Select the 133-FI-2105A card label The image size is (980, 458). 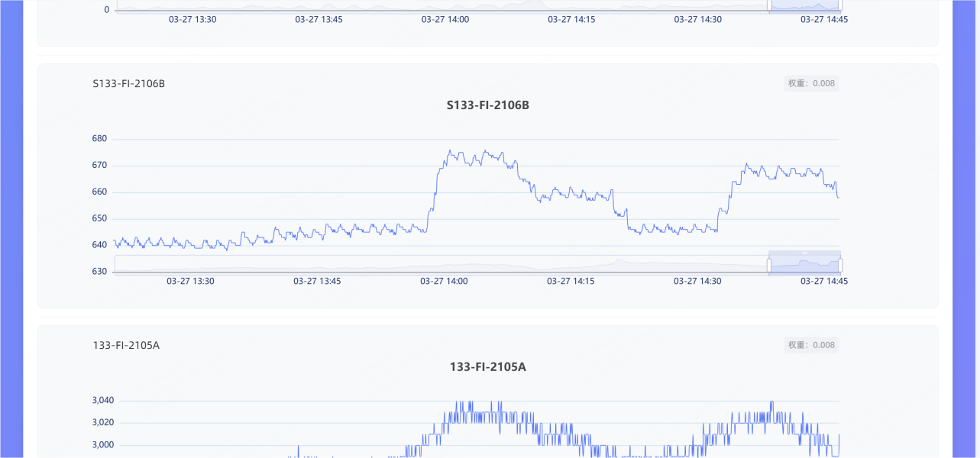click(x=126, y=345)
